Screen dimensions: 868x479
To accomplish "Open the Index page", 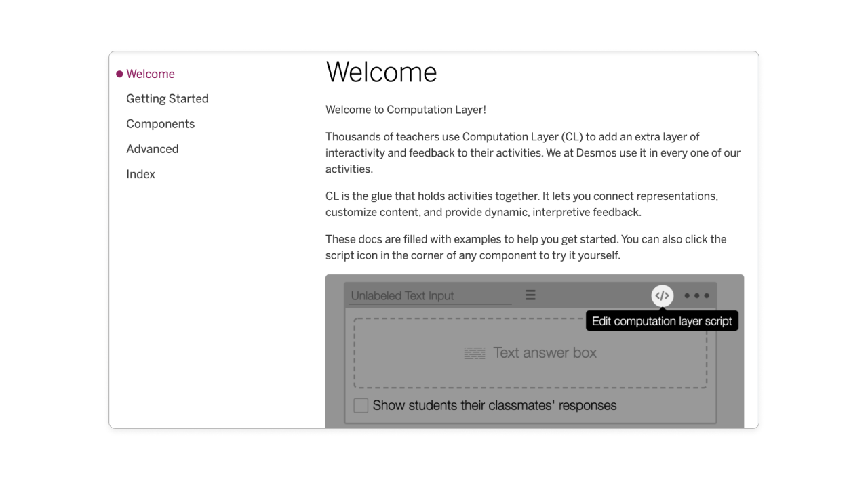I will pos(140,174).
